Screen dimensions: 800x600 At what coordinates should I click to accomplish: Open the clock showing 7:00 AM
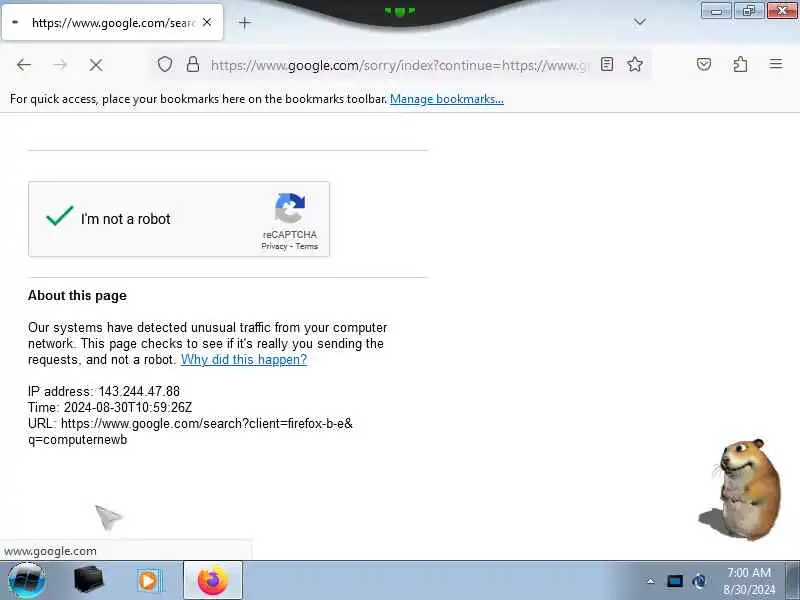click(749, 581)
